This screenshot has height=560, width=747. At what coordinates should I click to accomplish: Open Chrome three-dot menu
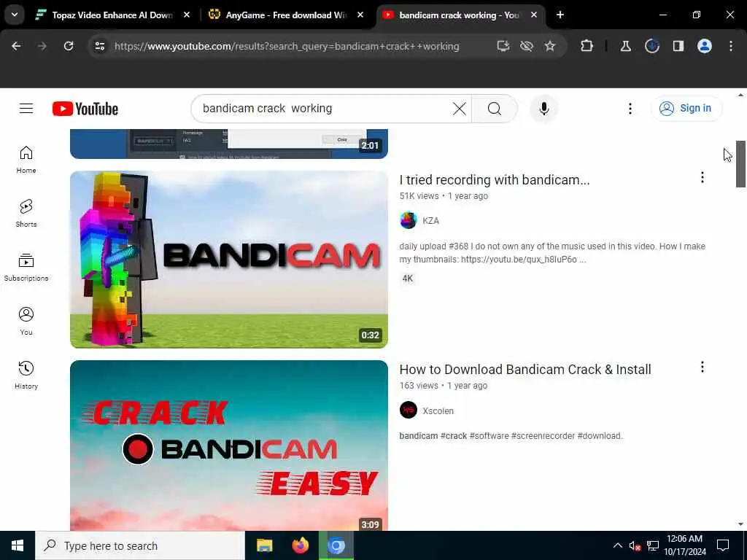click(x=731, y=46)
